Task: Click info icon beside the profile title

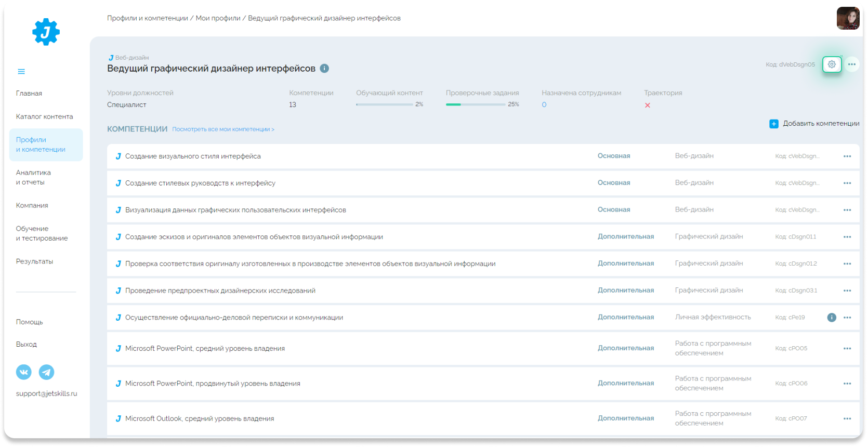Action: (x=324, y=69)
